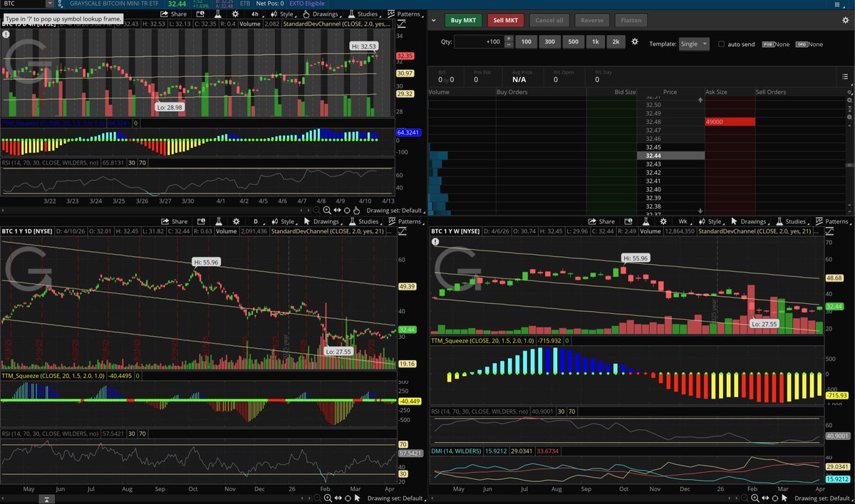Image resolution: width=855 pixels, height=504 pixels.
Task: Click the pan hand icon below the 4h chart
Action: [357, 210]
